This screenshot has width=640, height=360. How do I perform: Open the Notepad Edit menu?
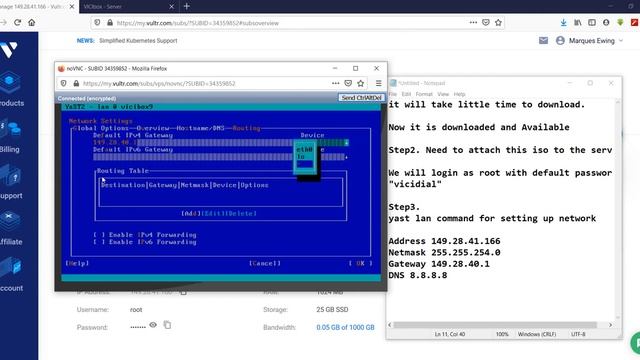click(x=406, y=94)
